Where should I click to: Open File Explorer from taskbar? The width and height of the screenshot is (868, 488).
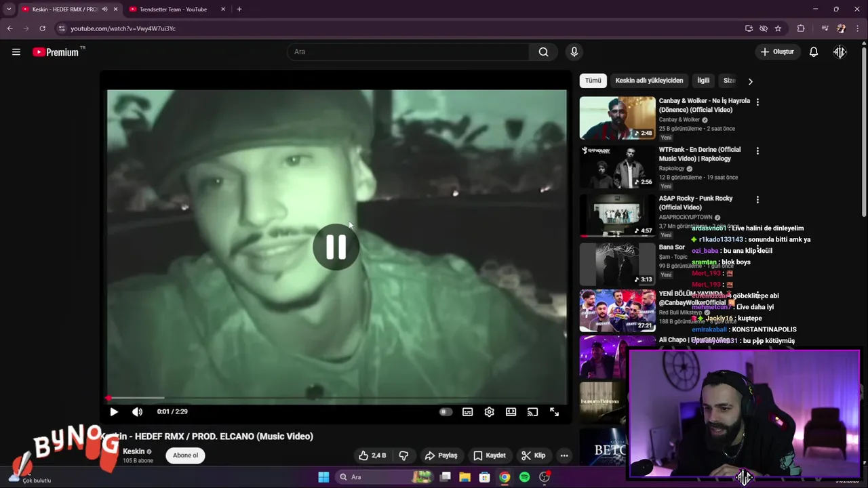(465, 477)
